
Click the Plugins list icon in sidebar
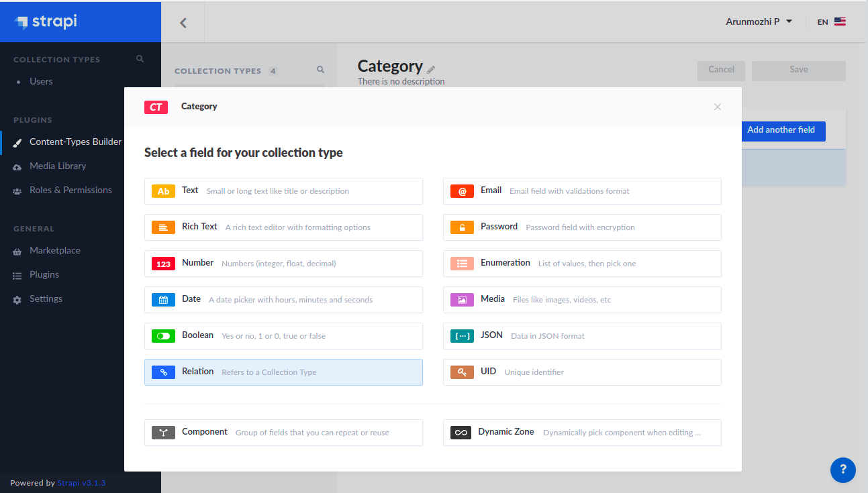17,275
